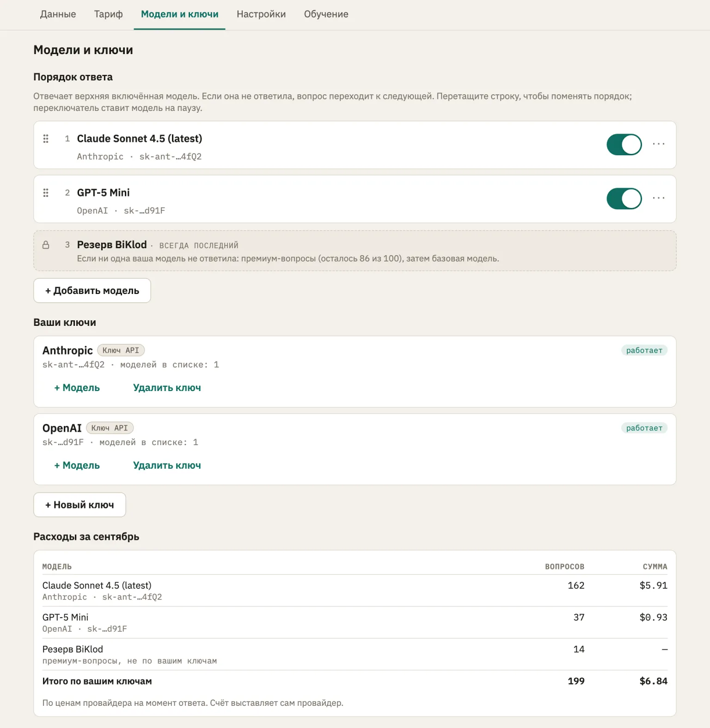Click the + Добавить модель button
Image resolution: width=710 pixels, height=728 pixels.
92,291
